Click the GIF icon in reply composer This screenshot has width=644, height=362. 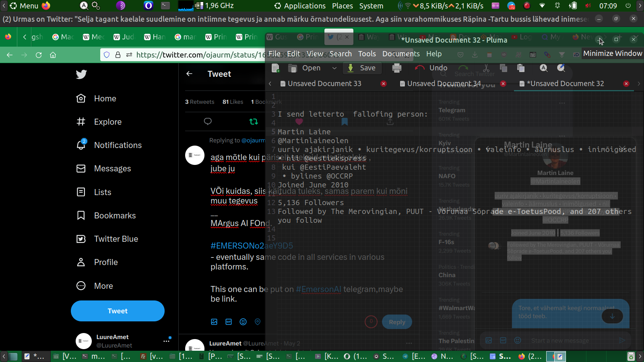click(229, 322)
